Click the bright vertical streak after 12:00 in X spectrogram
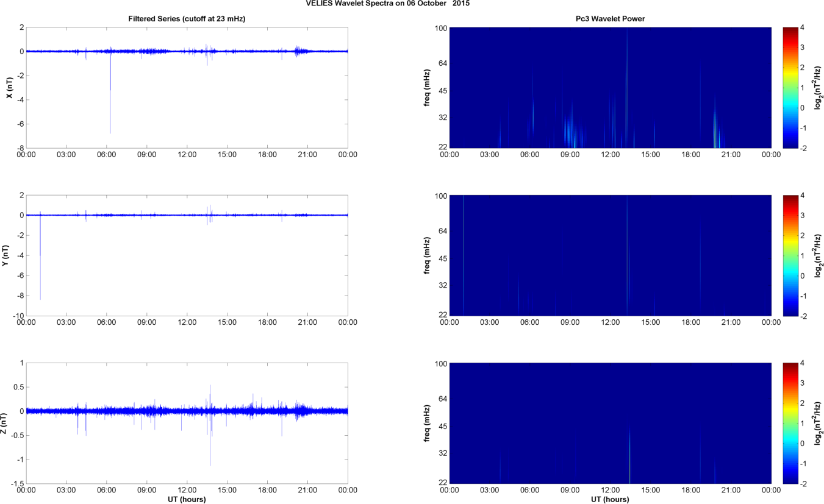This screenshot has width=824, height=504. pos(626,88)
